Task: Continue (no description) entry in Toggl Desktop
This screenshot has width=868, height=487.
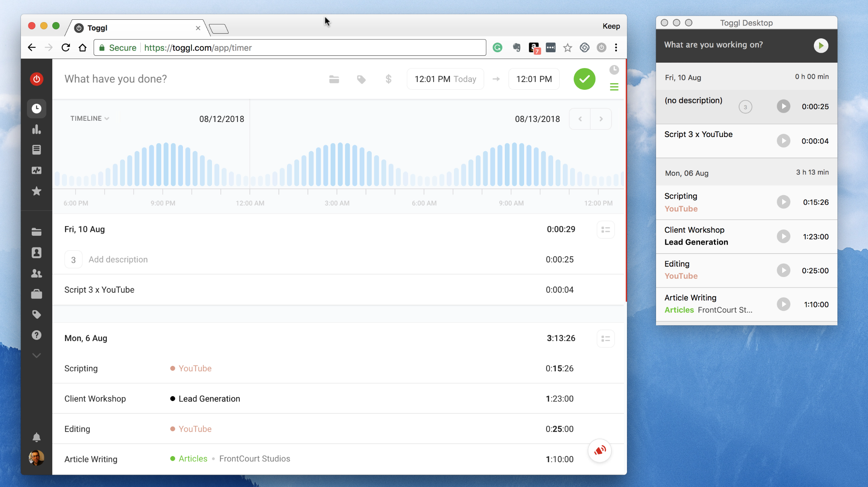Action: click(783, 106)
